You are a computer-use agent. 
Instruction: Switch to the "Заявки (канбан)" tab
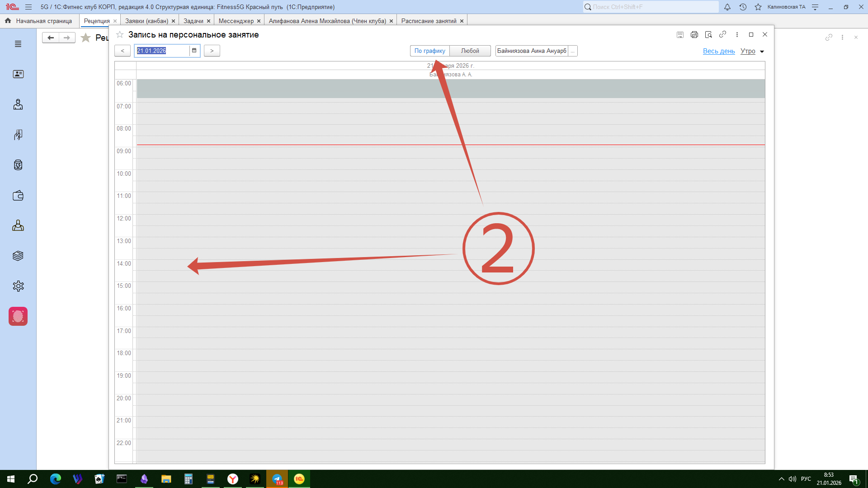point(146,21)
